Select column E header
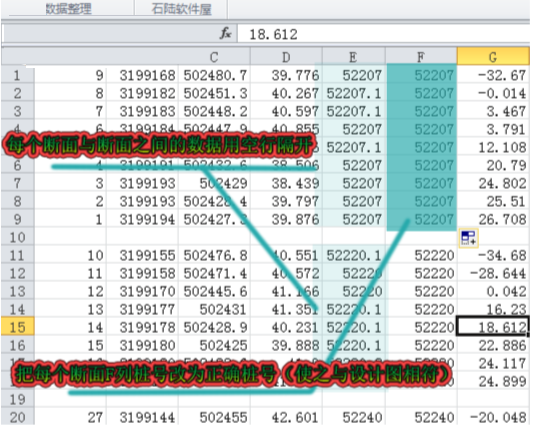 coord(353,57)
